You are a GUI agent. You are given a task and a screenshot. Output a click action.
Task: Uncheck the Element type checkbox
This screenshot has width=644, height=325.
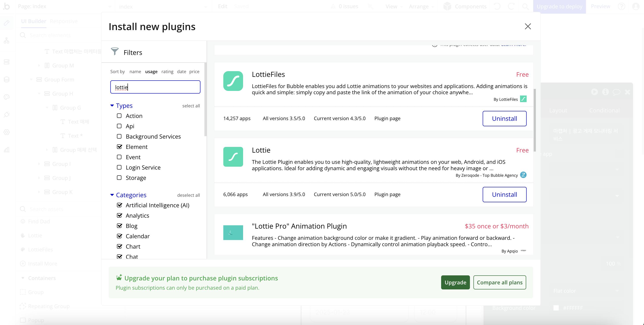tap(120, 147)
